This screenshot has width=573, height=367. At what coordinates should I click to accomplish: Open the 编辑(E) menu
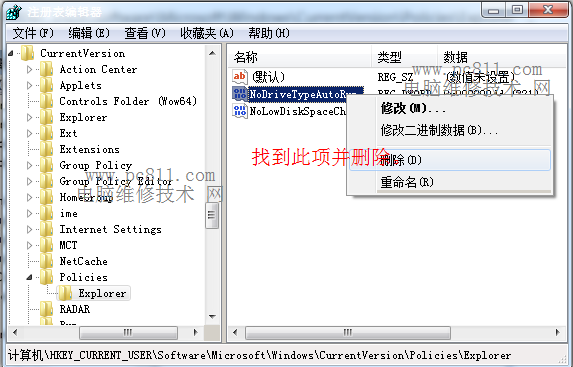tap(89, 34)
